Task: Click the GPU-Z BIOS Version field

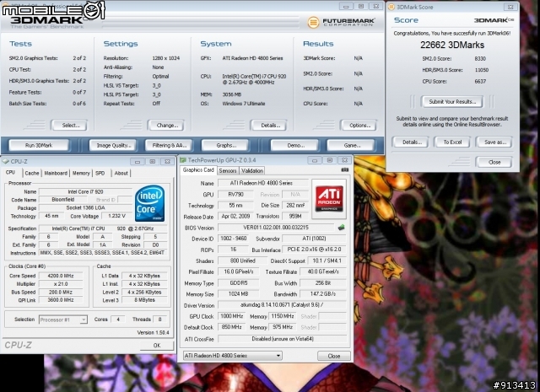Action: click(276, 228)
